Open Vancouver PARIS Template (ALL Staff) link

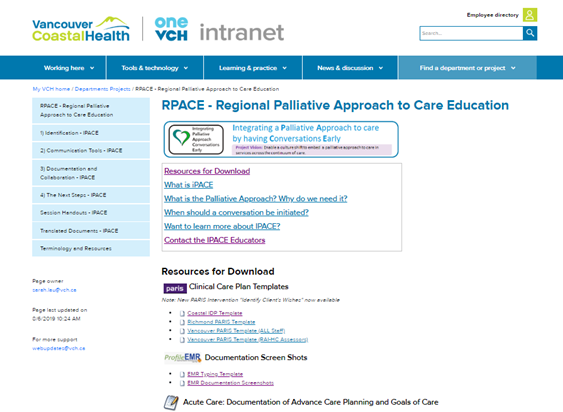coord(236,331)
